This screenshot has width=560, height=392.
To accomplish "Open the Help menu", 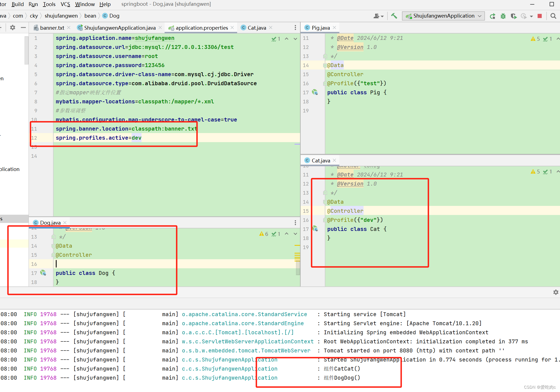I will pyautogui.click(x=105, y=4).
